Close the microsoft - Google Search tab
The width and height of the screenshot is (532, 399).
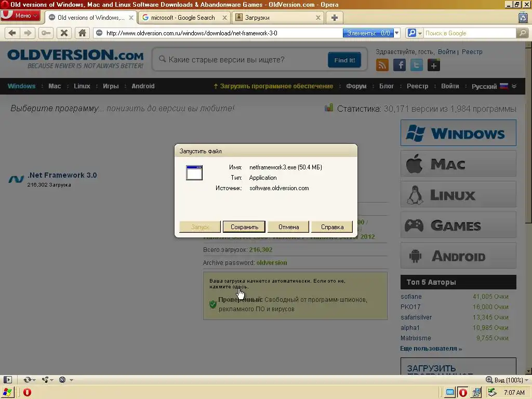(x=224, y=18)
